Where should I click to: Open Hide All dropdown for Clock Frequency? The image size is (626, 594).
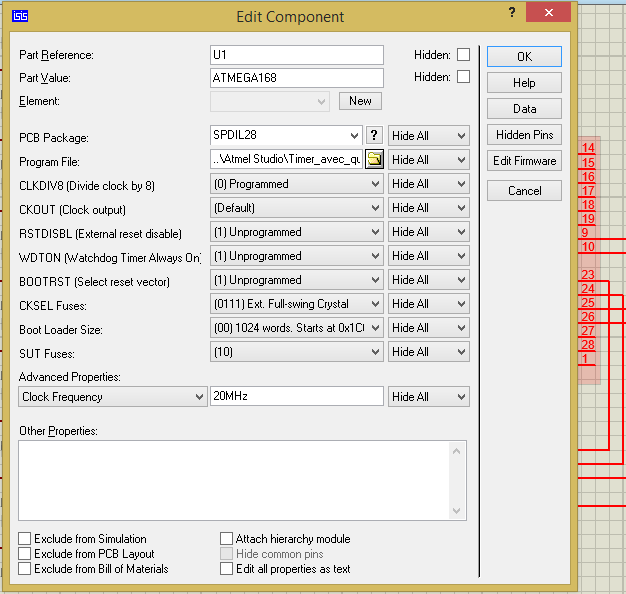[x=429, y=397]
